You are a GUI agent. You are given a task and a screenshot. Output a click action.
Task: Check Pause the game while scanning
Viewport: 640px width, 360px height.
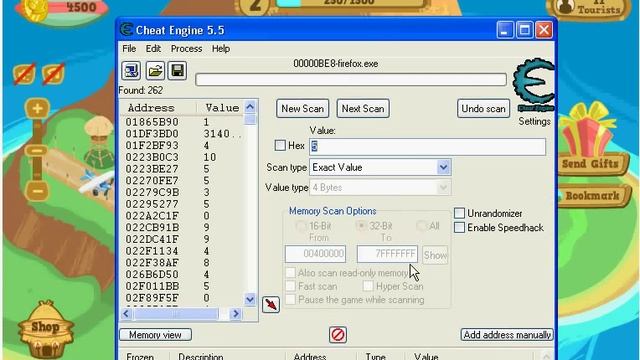point(290,300)
